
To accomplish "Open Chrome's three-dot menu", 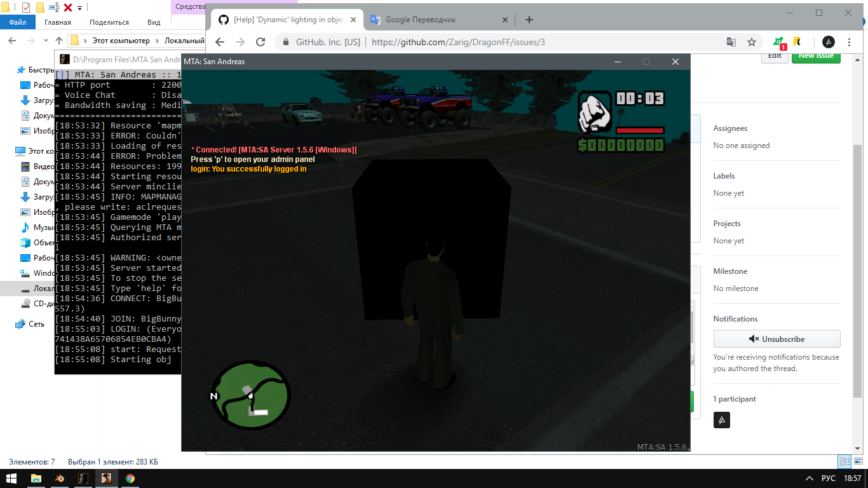I will coord(849,42).
